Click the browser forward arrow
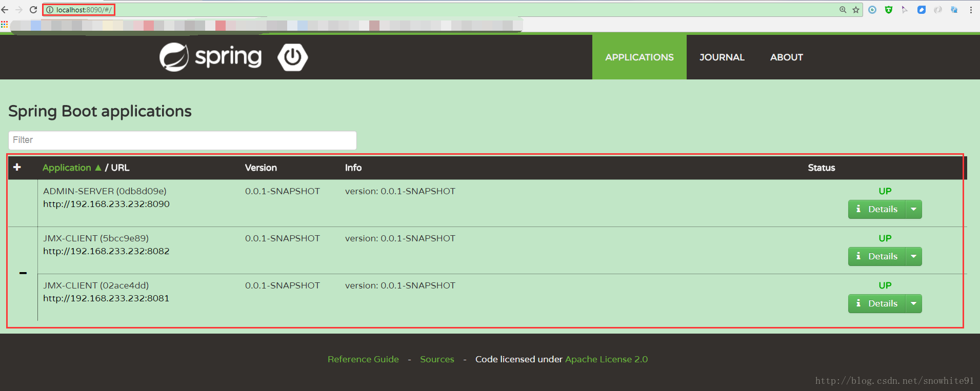The height and width of the screenshot is (391, 980). 19,10
